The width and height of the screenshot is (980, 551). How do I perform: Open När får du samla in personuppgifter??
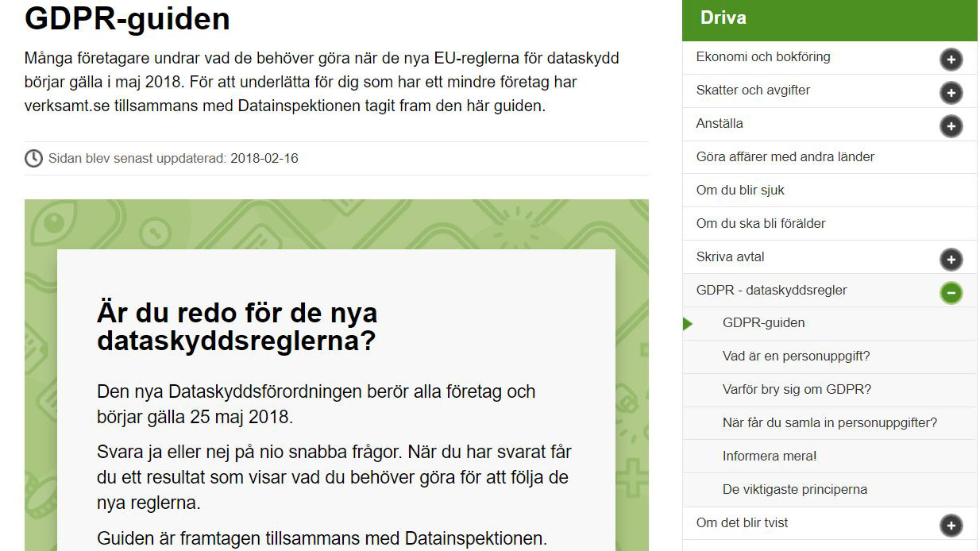click(x=831, y=422)
